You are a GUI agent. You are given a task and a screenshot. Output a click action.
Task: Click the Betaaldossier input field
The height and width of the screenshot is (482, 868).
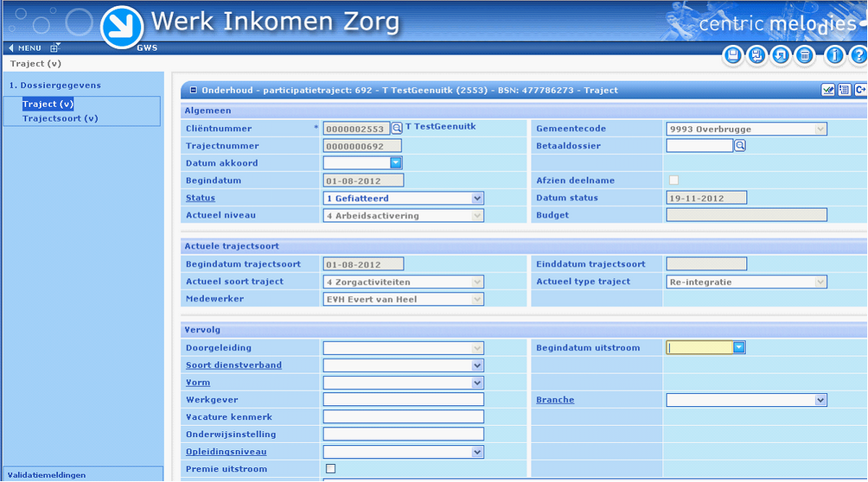pyautogui.click(x=699, y=145)
